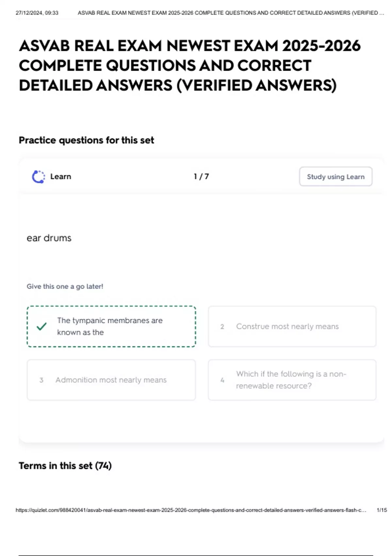
Task: Click the Study using Learn button
Action: click(335, 177)
